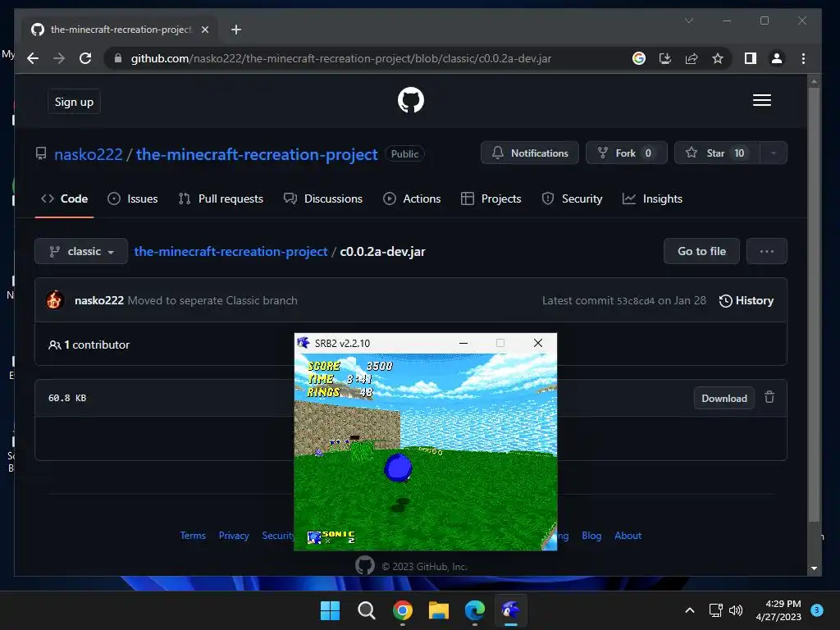Expand the classic branch dropdown
This screenshot has height=630, width=840.
pos(81,251)
